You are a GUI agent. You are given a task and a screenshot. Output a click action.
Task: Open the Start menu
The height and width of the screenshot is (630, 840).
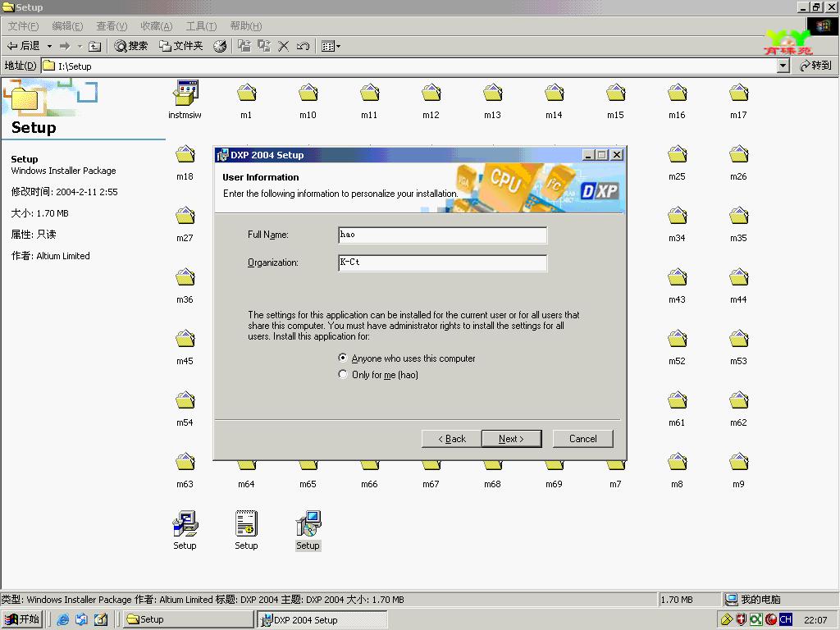(x=22, y=619)
